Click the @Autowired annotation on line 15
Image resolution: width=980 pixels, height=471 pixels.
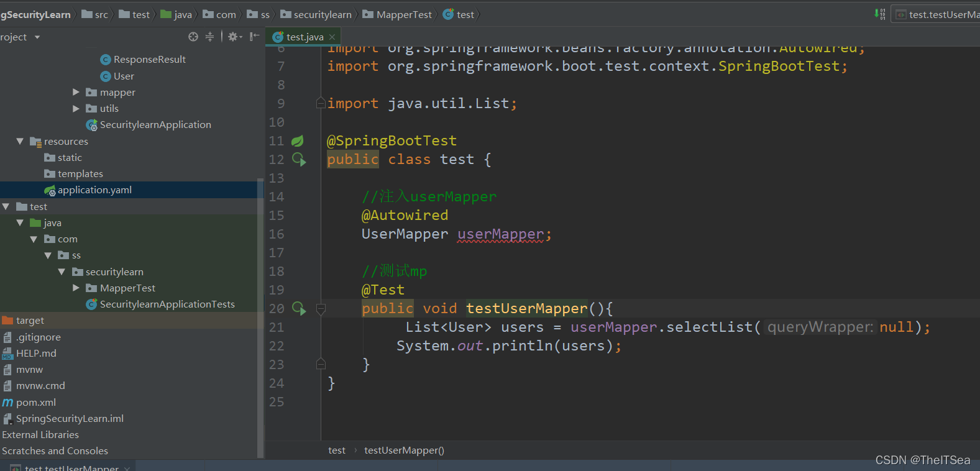[x=405, y=216]
